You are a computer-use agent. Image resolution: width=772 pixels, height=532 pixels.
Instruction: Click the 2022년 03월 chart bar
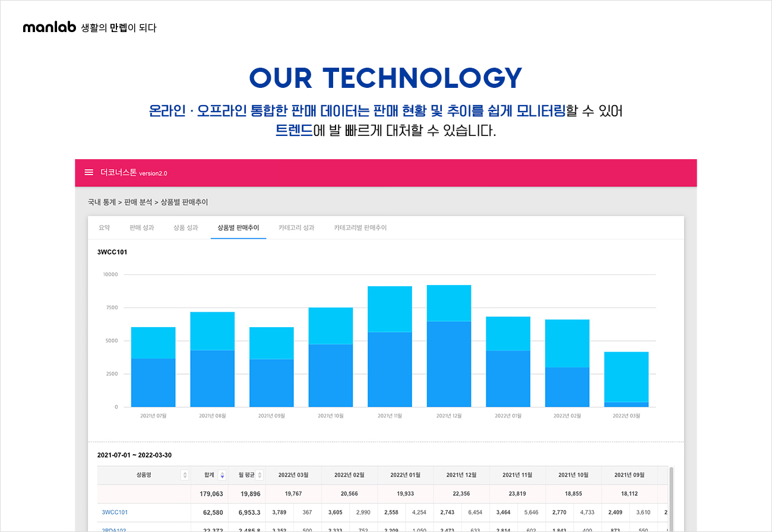627,379
